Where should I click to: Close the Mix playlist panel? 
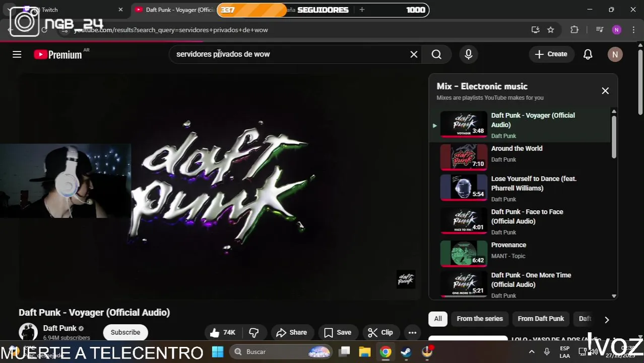coord(605,91)
